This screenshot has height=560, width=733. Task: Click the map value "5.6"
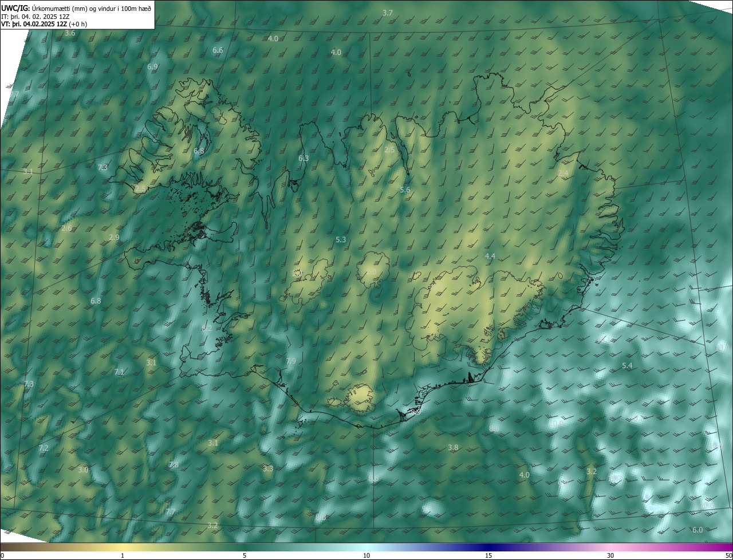pos(405,190)
